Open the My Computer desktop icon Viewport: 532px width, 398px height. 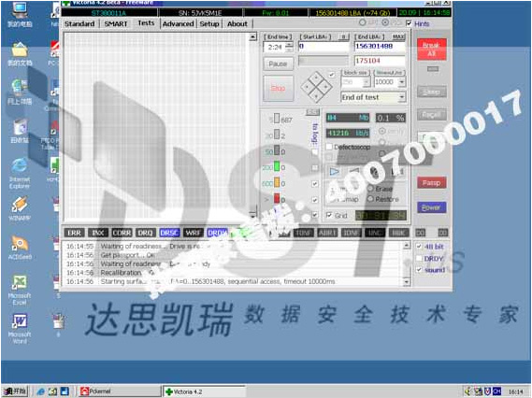[x=20, y=14]
